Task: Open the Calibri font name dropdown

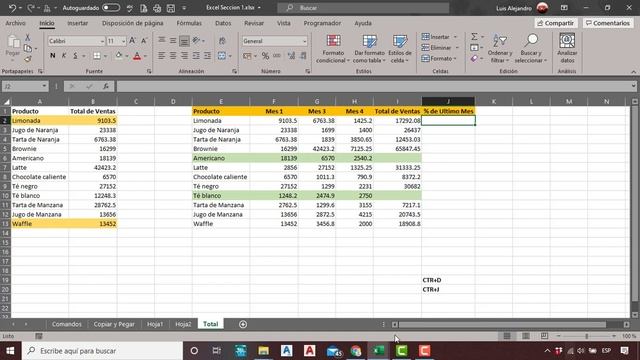Action: (102, 41)
